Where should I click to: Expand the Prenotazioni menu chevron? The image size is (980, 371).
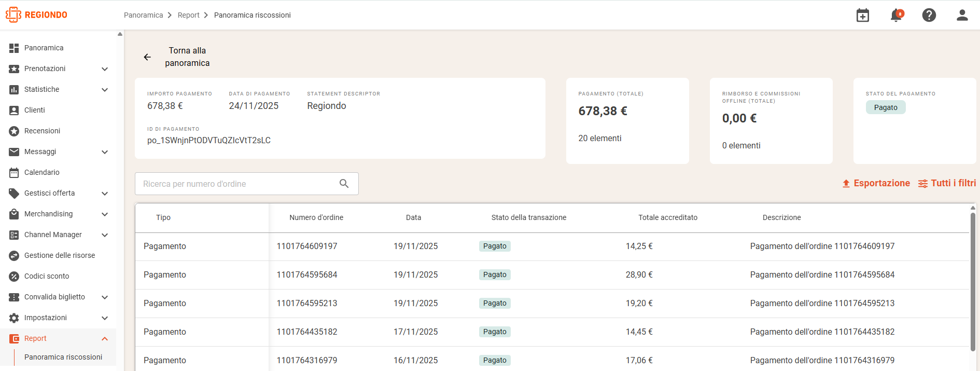[x=105, y=69]
